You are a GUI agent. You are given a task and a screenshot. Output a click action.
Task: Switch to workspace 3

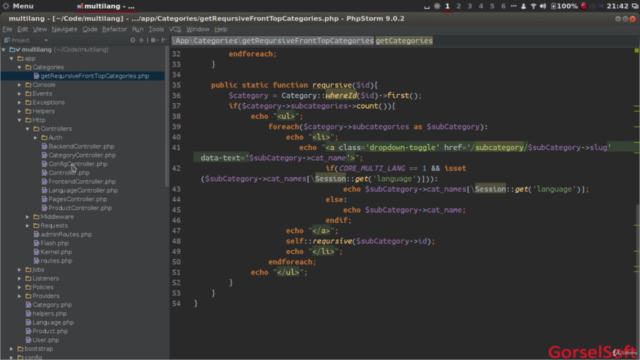coord(469,6)
